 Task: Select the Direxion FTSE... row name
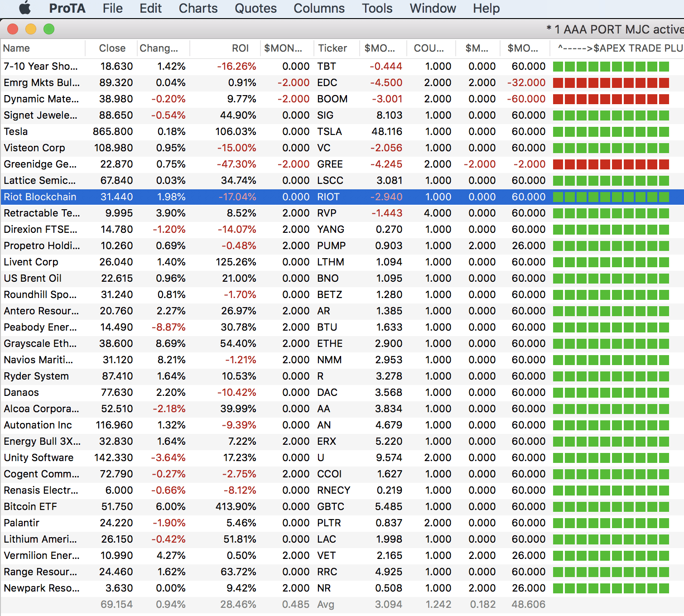pyautogui.click(x=40, y=230)
